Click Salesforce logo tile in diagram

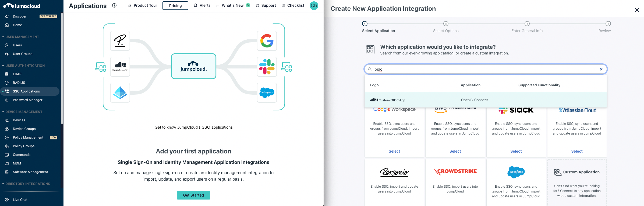(x=267, y=92)
